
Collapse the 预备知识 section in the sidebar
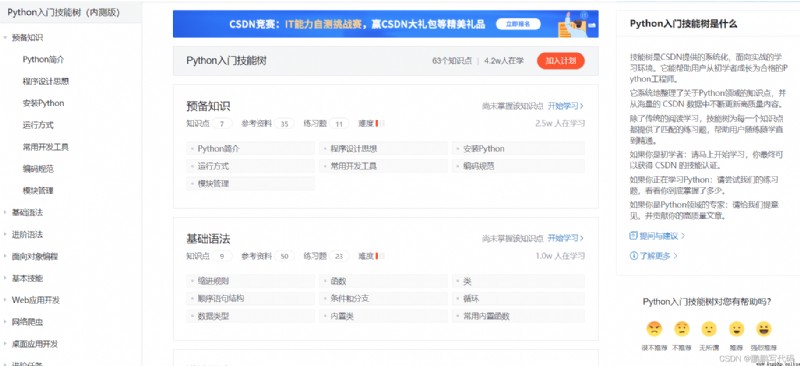click(5, 38)
